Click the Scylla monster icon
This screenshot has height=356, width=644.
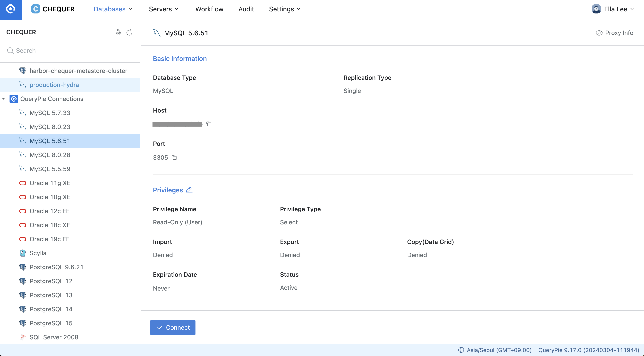22,253
